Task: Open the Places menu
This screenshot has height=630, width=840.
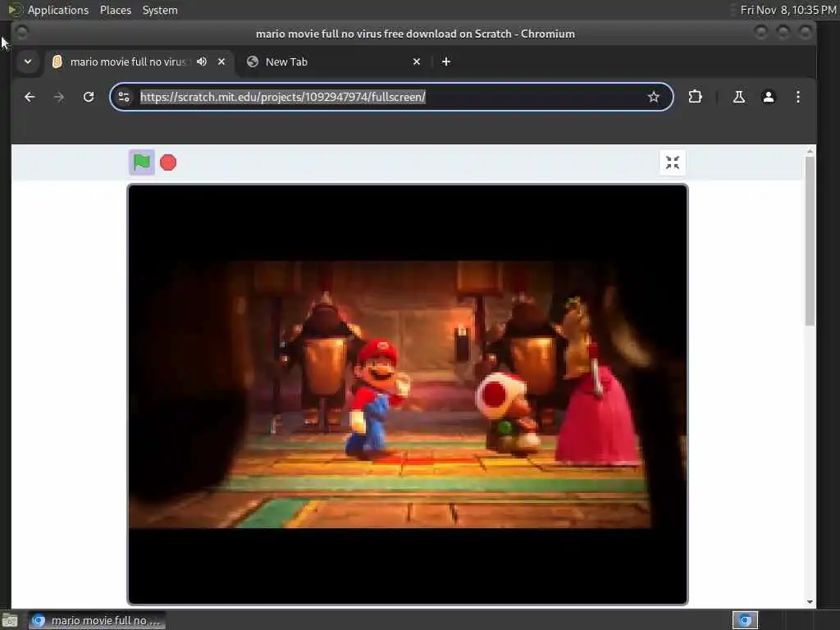Action: pos(116,10)
